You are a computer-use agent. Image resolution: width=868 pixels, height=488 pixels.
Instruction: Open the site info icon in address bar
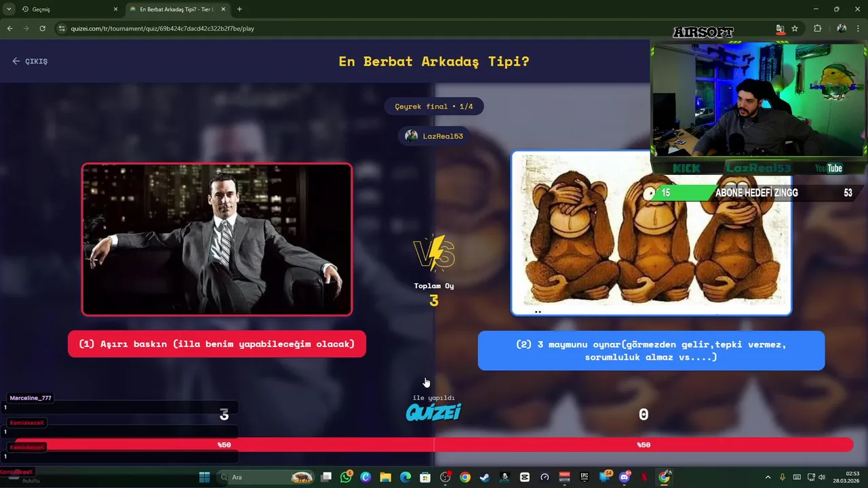[62, 28]
